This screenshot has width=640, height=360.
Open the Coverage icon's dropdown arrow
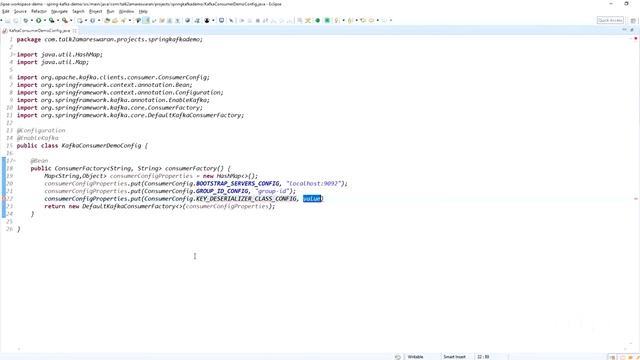58,20
